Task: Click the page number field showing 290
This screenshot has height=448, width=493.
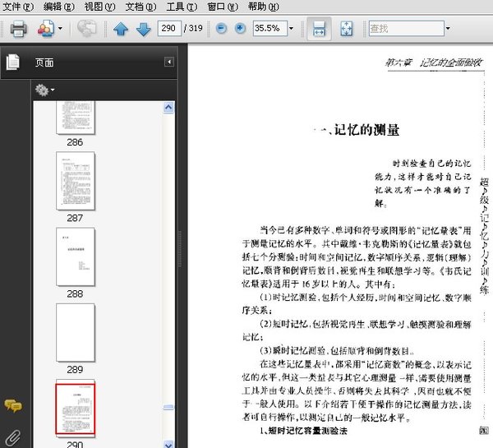Action: [169, 28]
